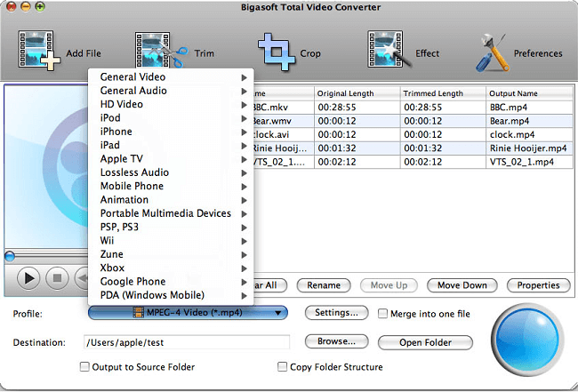Open the Profile MPEG-4 Video dropdown

coord(188,313)
